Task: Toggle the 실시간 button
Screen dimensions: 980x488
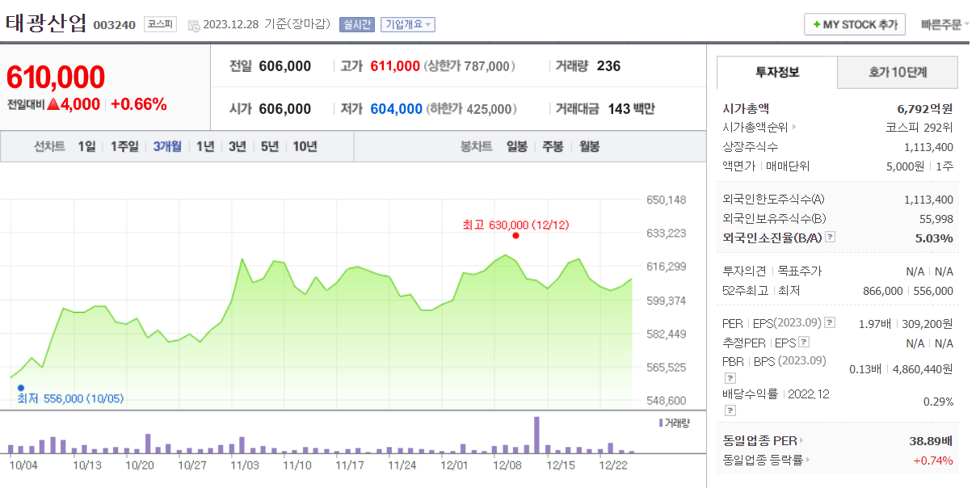Action: coord(357,24)
